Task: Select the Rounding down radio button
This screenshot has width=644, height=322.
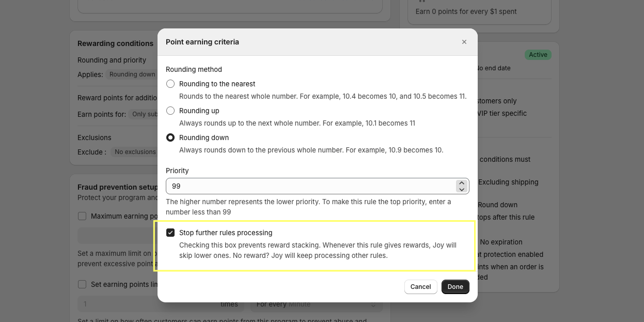Action: pos(170,137)
